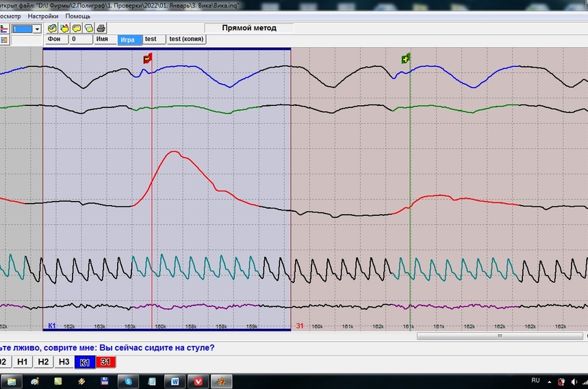This screenshot has height=389, width=588.
Task: Switch to the Игра tab
Action: (128, 40)
